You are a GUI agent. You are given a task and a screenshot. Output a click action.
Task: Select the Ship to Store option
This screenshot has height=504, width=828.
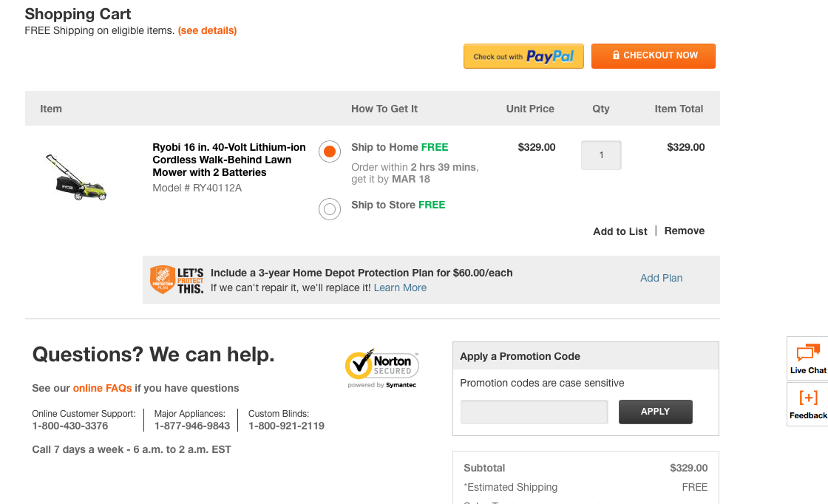point(329,209)
